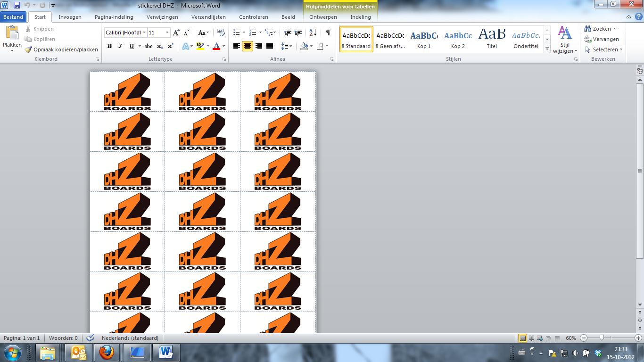Toggle bold formatting

109,46
